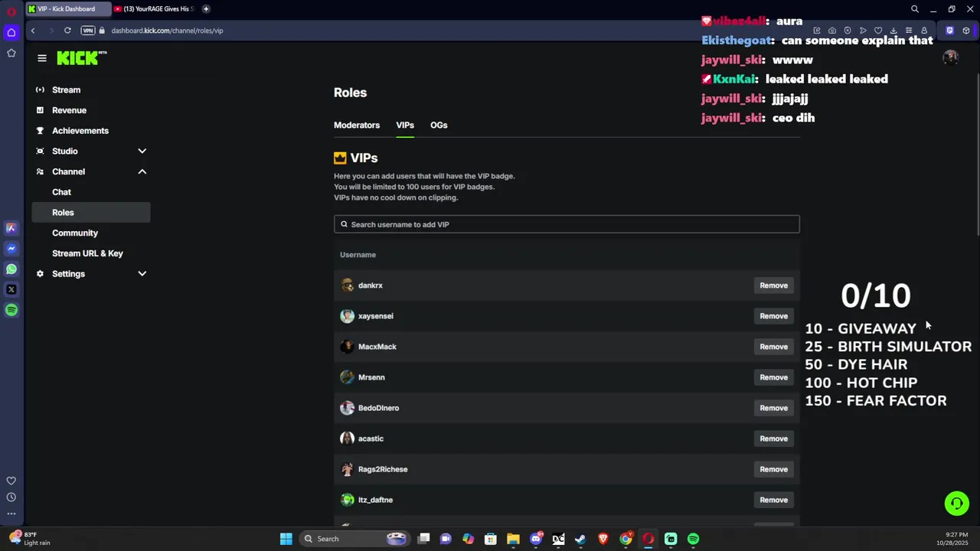Open the Kick hamburger menu
980x551 pixels.
(42, 58)
